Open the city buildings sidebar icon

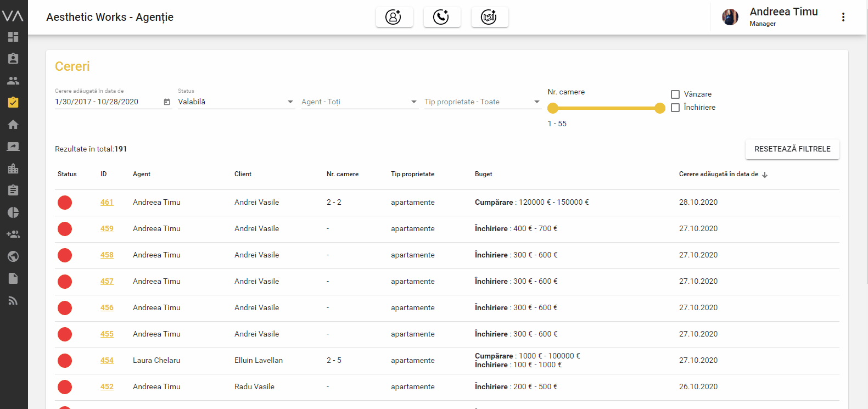[13, 169]
